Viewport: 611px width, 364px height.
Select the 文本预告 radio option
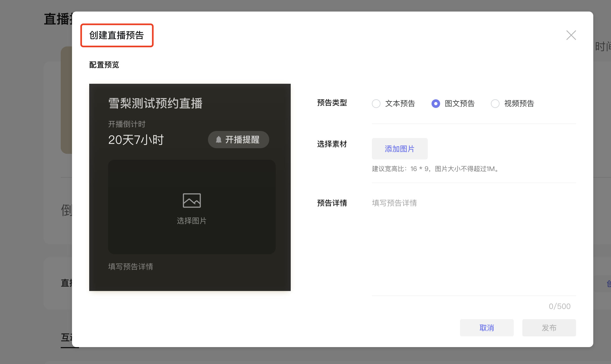coord(376,104)
